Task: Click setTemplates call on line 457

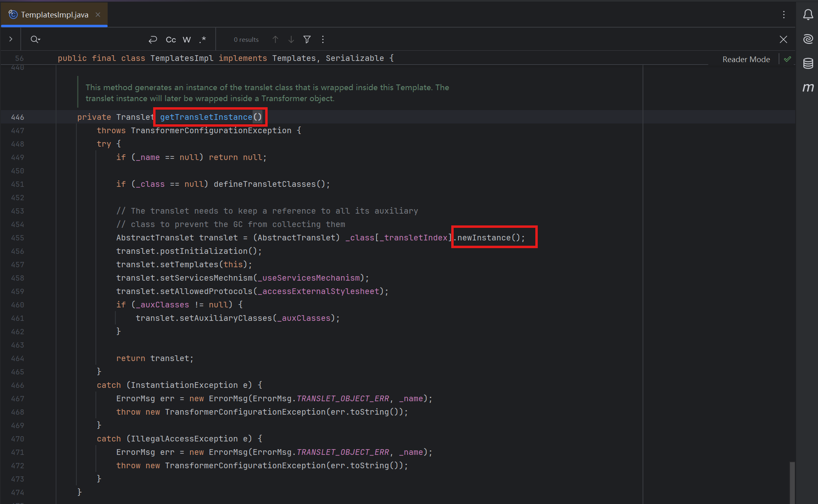Action: pos(189,264)
